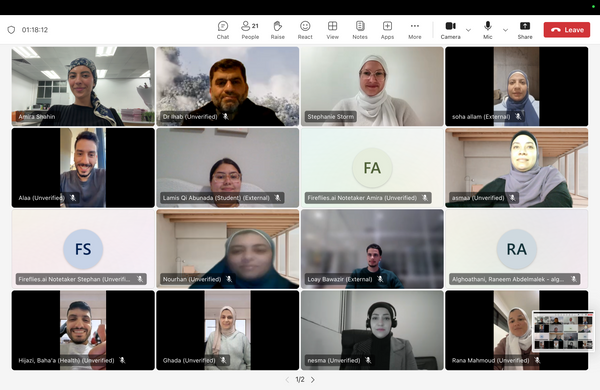Screen dimensions: 600x390
Task: Open the self-view preview thumbnail
Action: (x=563, y=331)
